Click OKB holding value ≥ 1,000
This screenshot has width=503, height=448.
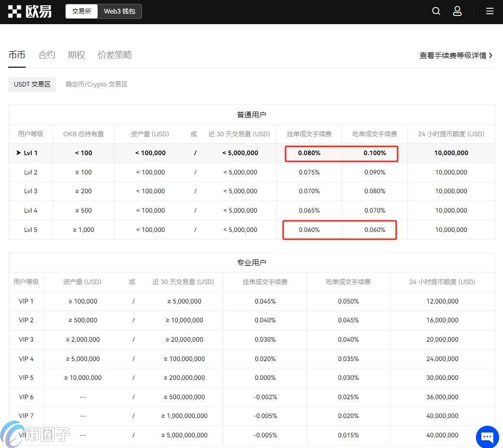(x=84, y=230)
